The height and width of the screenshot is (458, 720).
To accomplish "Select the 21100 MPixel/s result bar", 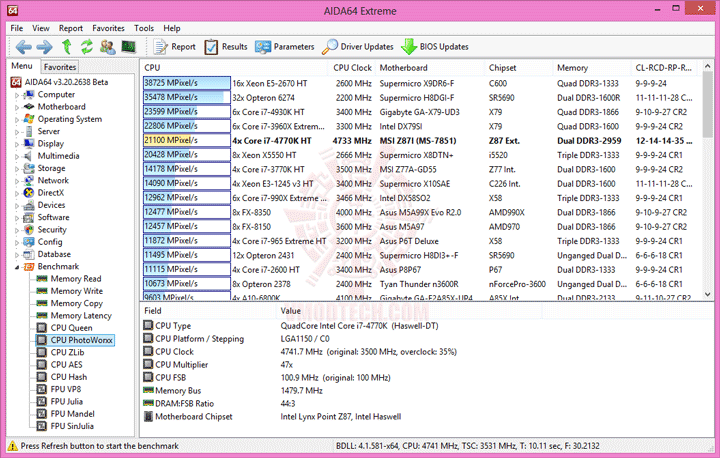I will (x=186, y=141).
